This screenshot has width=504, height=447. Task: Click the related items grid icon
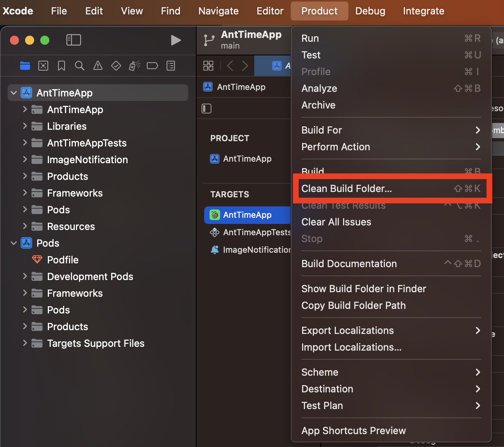208,66
